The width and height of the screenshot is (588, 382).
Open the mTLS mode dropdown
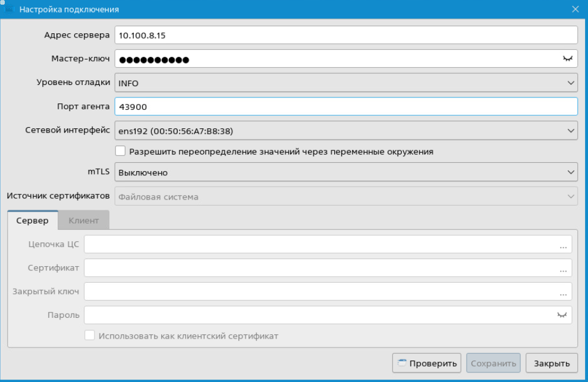click(x=346, y=172)
